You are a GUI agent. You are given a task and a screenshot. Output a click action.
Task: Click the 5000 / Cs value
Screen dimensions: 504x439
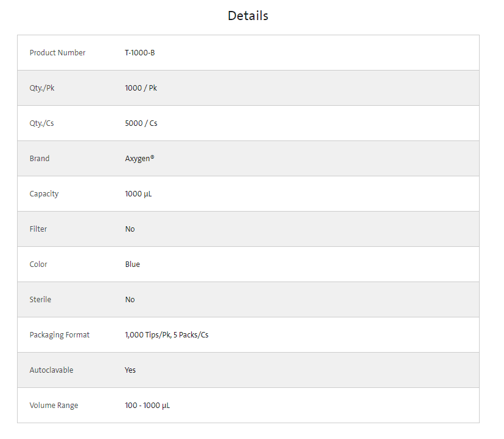point(141,123)
